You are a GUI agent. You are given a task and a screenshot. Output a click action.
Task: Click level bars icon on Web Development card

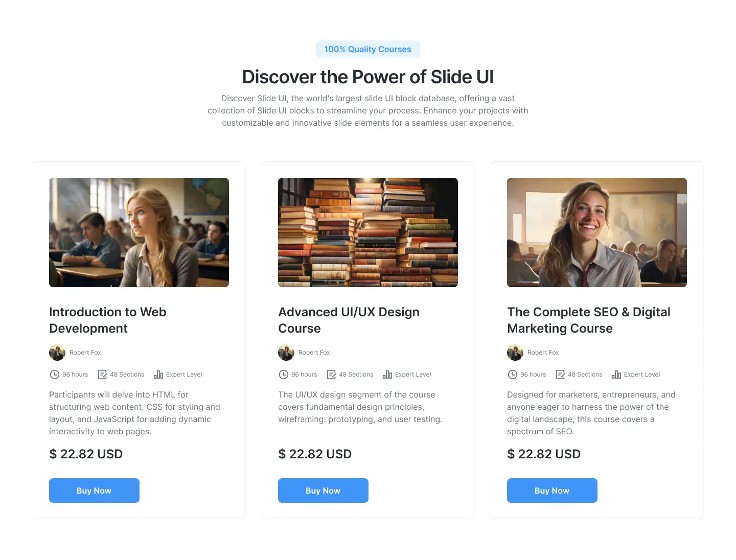tap(158, 375)
